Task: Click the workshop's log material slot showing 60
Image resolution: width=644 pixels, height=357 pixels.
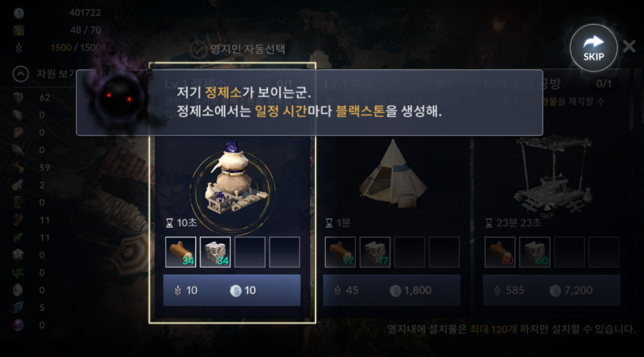Action: (500, 252)
